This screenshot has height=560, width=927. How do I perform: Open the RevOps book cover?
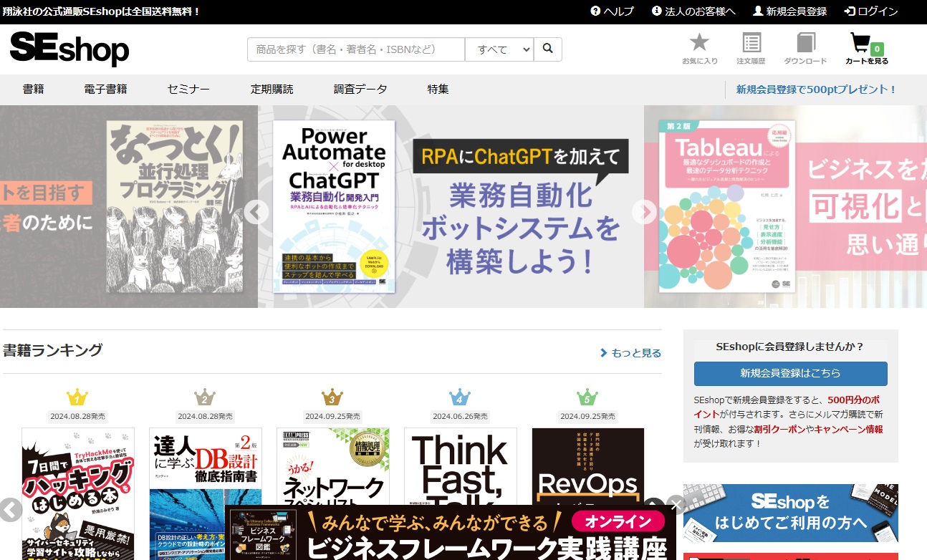[588, 467]
